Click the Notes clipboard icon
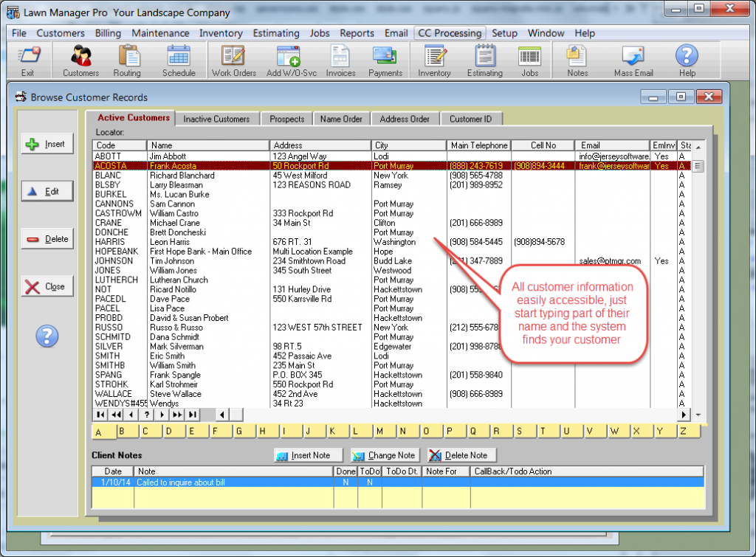Screen dimensions: 756x557 577,60
